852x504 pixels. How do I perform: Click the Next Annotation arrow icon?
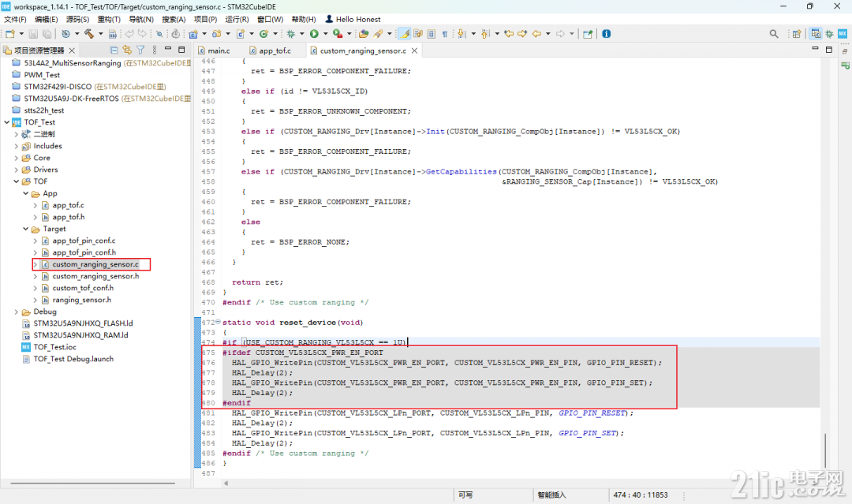pos(461,34)
